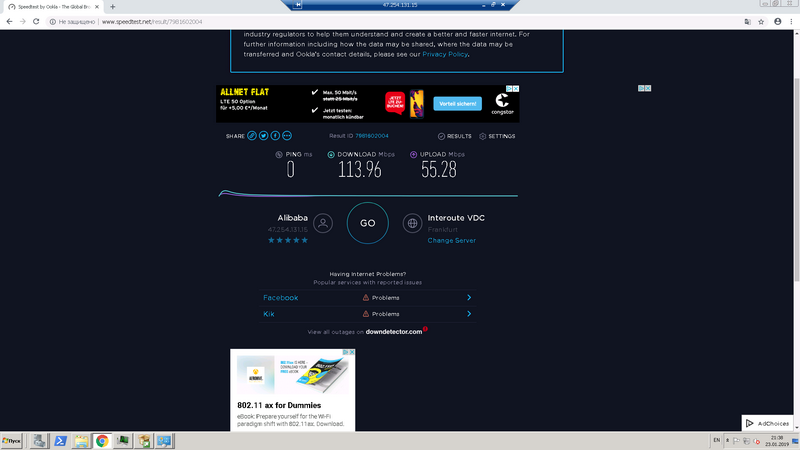Select the Speedtest by Ookla tab

[53, 7]
